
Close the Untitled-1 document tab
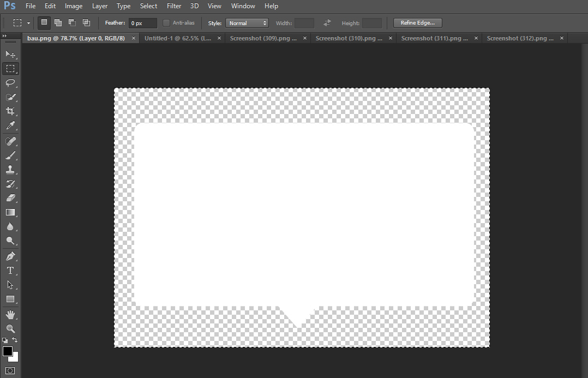coord(219,38)
